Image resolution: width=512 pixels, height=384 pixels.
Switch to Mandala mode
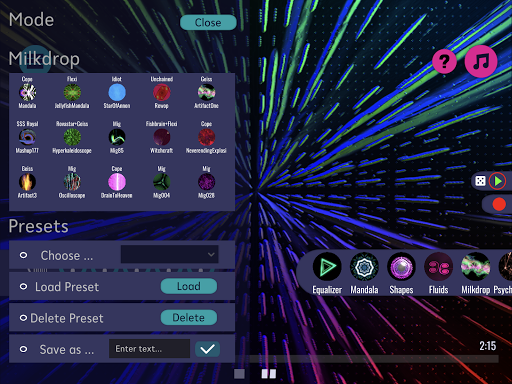pyautogui.click(x=364, y=266)
